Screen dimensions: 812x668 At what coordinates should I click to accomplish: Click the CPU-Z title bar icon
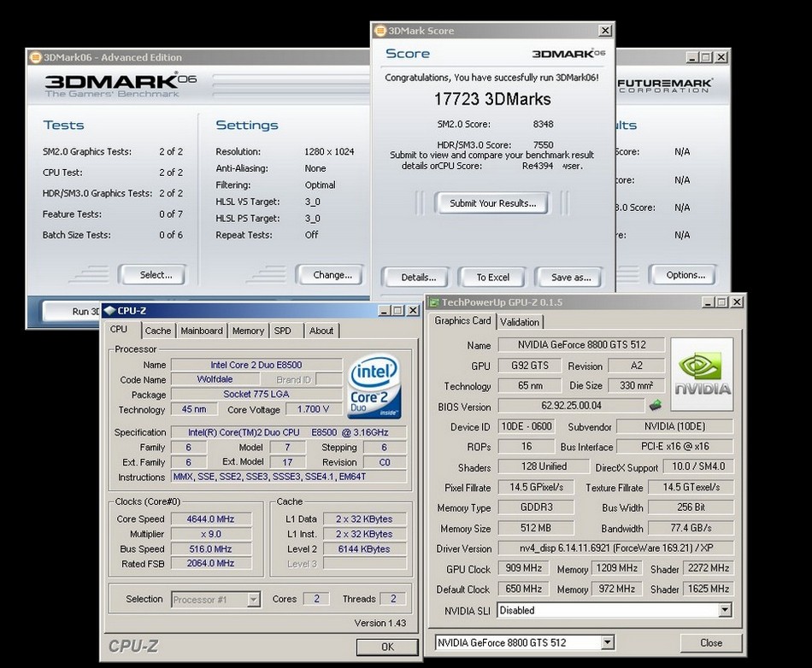[109, 310]
